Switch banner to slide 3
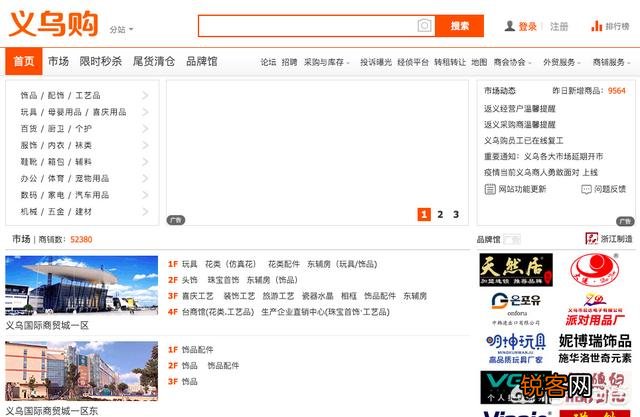The height and width of the screenshot is (417, 640). click(456, 214)
